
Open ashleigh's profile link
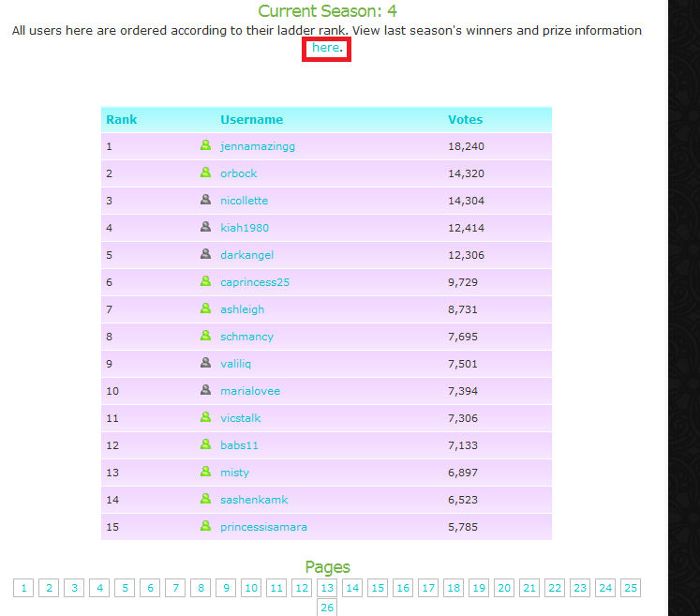coord(243,310)
